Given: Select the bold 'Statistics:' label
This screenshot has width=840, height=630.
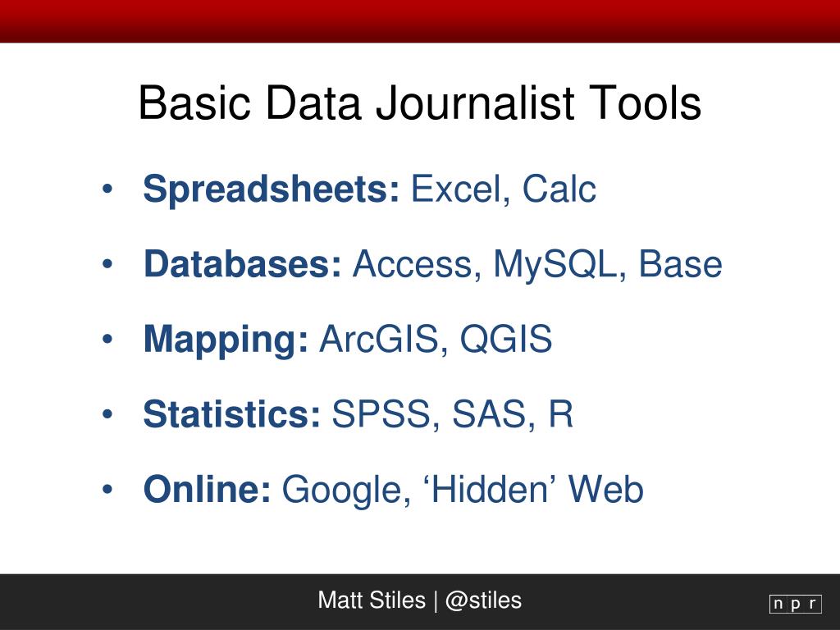Looking at the screenshot, I should click(232, 414).
